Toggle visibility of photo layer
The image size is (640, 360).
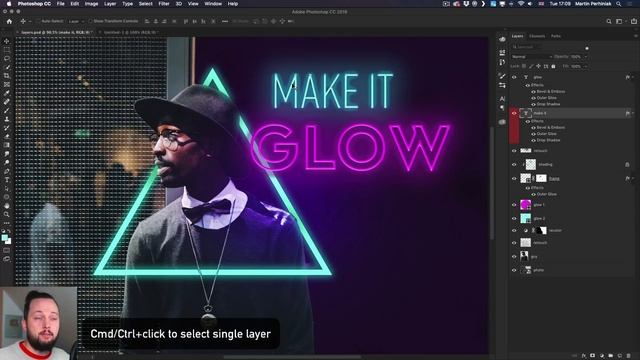(514, 270)
